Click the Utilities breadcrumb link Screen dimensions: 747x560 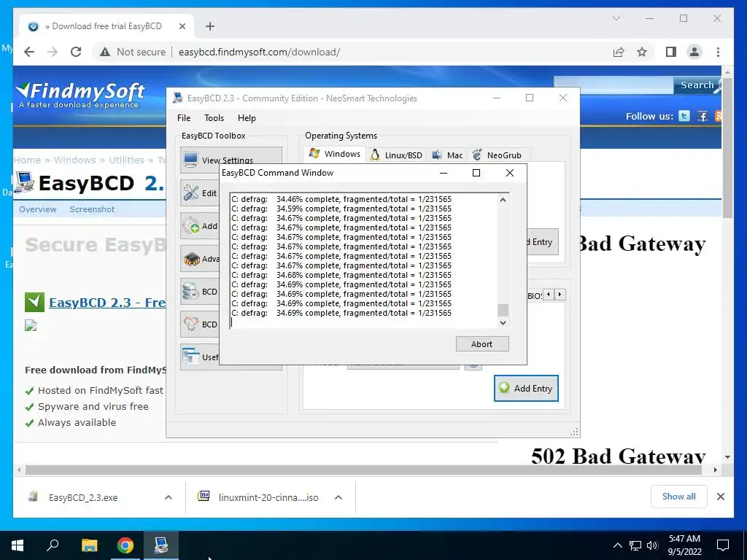[x=126, y=160]
